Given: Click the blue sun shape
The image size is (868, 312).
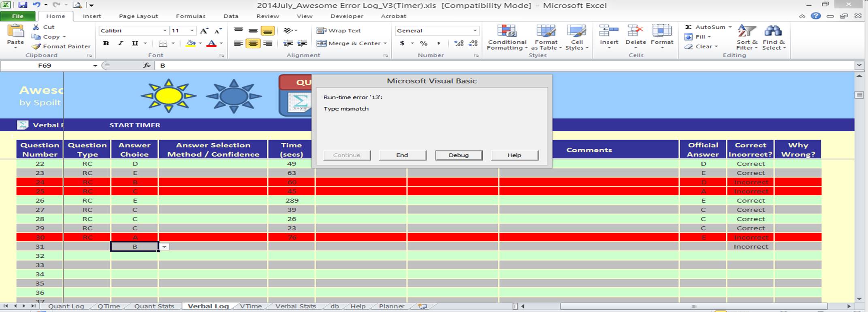Looking at the screenshot, I should point(234,96).
